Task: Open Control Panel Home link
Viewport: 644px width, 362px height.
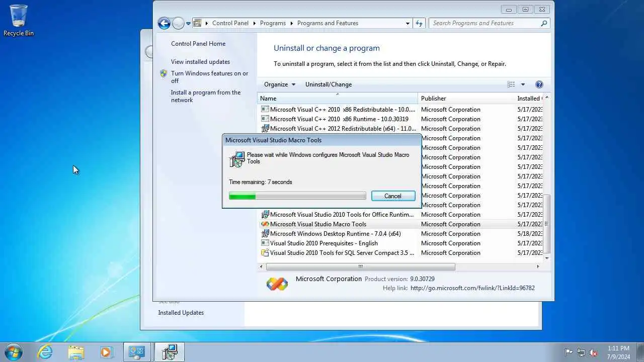Action: [198, 44]
